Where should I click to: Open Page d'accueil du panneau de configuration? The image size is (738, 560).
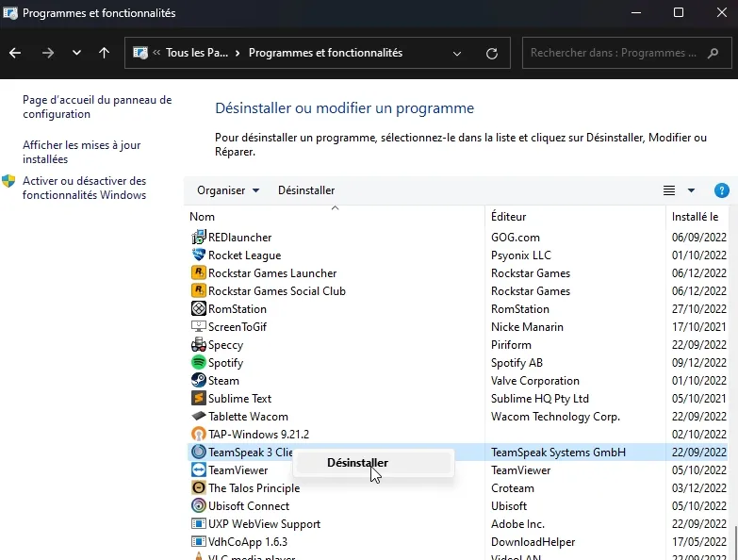tap(96, 107)
